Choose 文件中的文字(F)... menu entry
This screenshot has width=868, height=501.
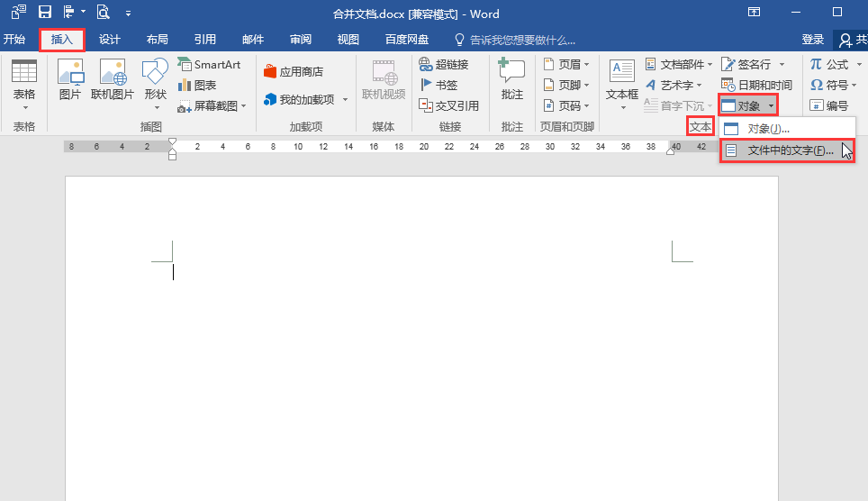tap(787, 150)
